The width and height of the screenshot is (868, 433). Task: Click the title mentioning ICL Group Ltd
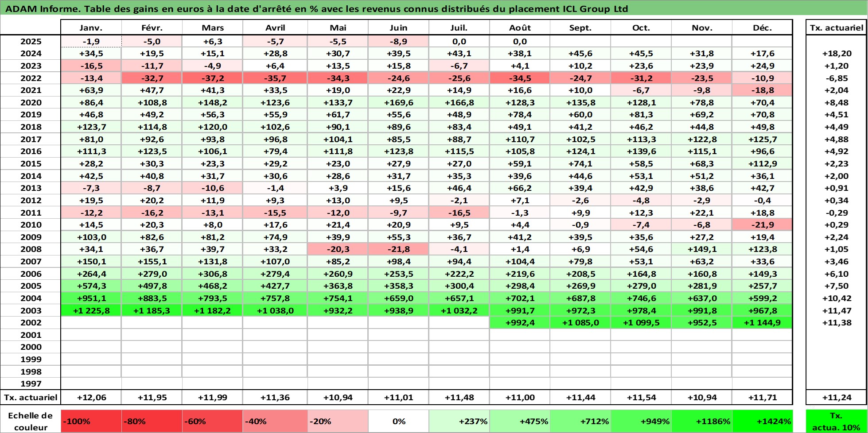click(x=317, y=9)
